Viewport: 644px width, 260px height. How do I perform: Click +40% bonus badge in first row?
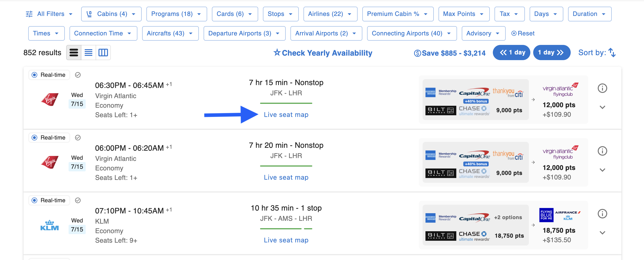(476, 101)
